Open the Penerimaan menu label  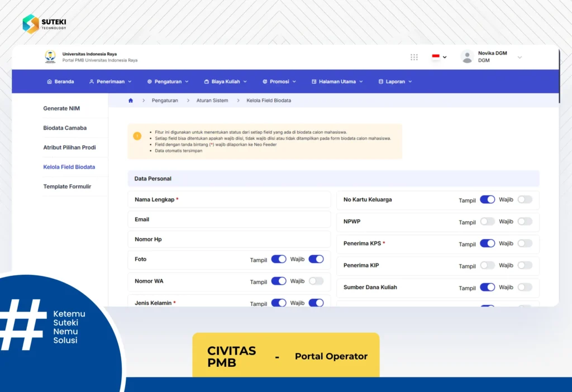point(111,82)
